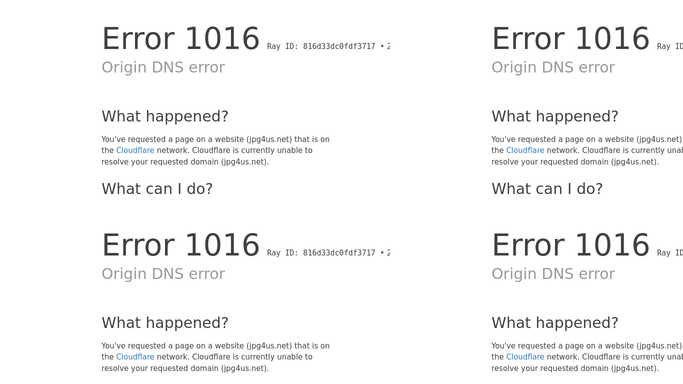This screenshot has width=683, height=384.
Task: Open the Cloudflare link in the upper-right error page
Action: [525, 150]
